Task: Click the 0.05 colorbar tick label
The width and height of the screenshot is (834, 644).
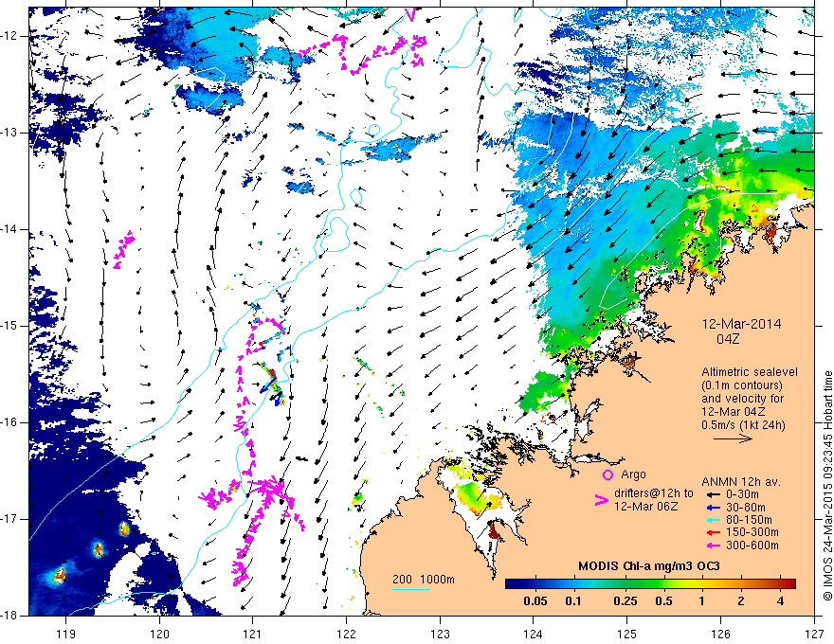Action: click(535, 601)
